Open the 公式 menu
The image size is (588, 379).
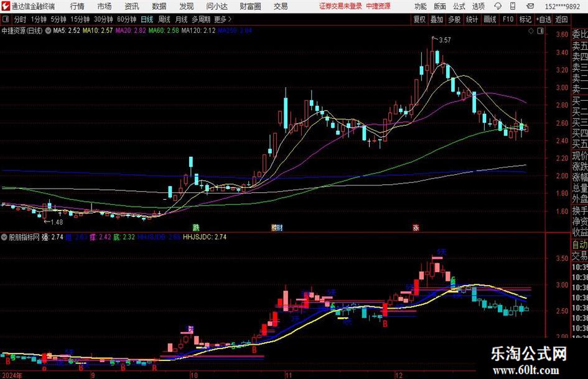(x=459, y=6)
